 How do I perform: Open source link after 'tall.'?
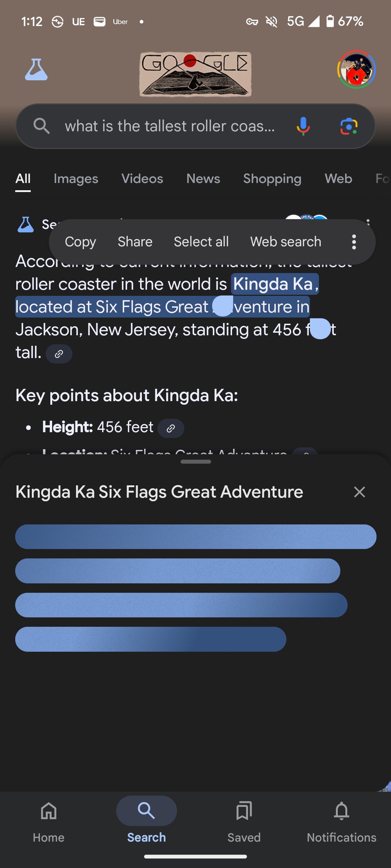click(x=59, y=354)
